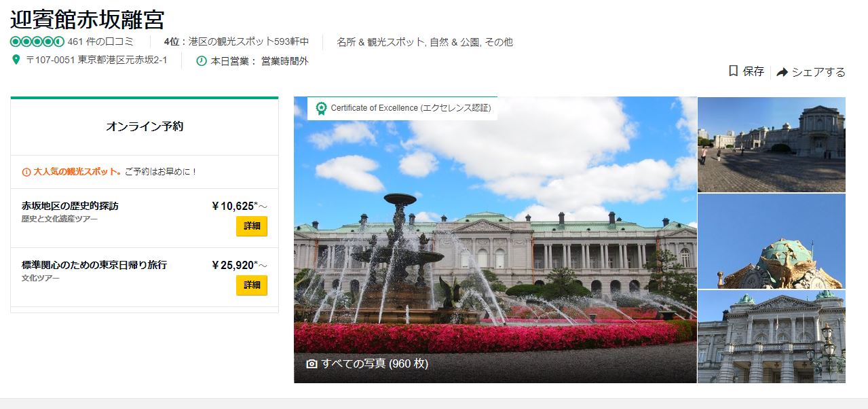Click the green clock hours icon
868x409 pixels.
(202, 60)
